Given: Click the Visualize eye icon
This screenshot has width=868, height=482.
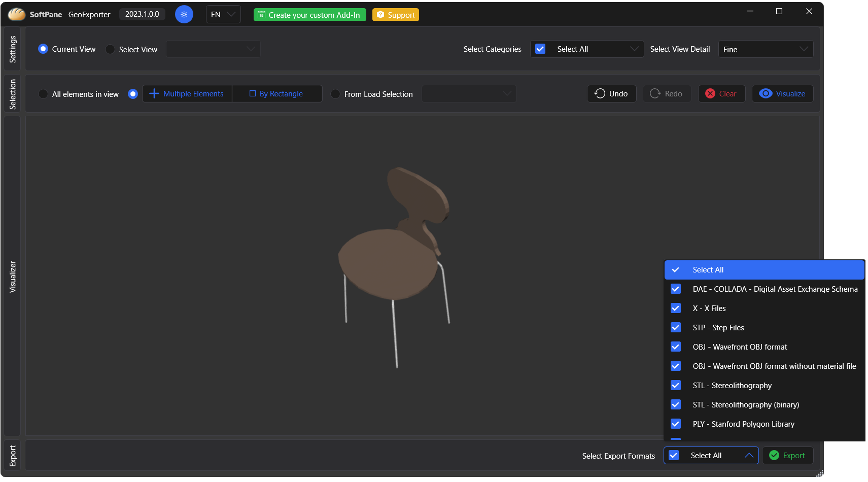Looking at the screenshot, I should pos(766,93).
